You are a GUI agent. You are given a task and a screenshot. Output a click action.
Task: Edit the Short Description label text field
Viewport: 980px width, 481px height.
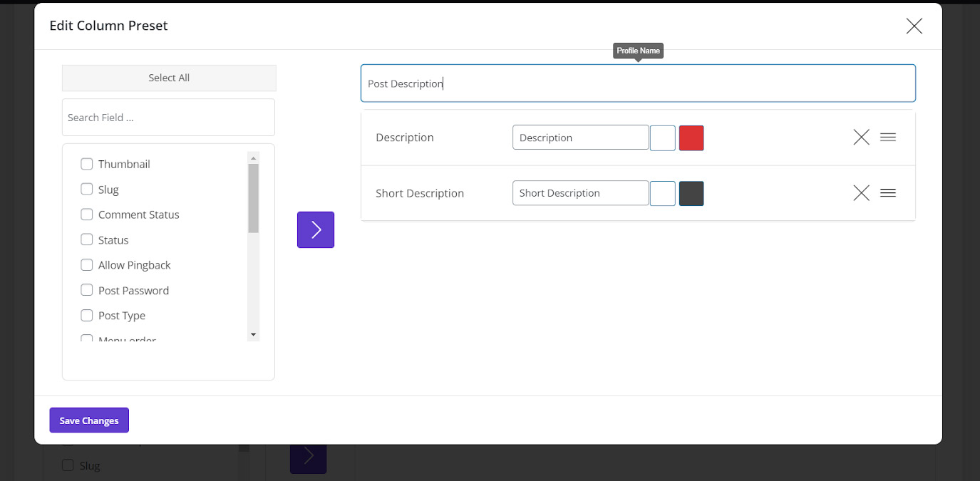point(580,193)
